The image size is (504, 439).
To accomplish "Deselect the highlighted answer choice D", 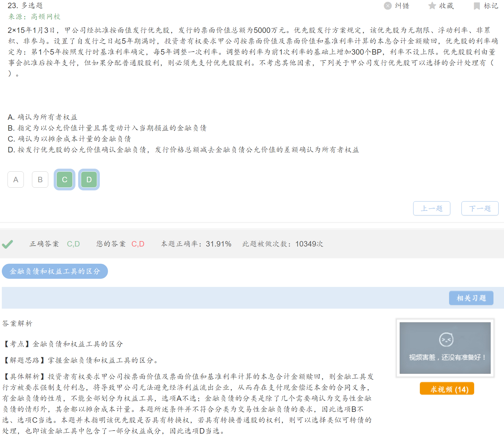I will tap(89, 180).
